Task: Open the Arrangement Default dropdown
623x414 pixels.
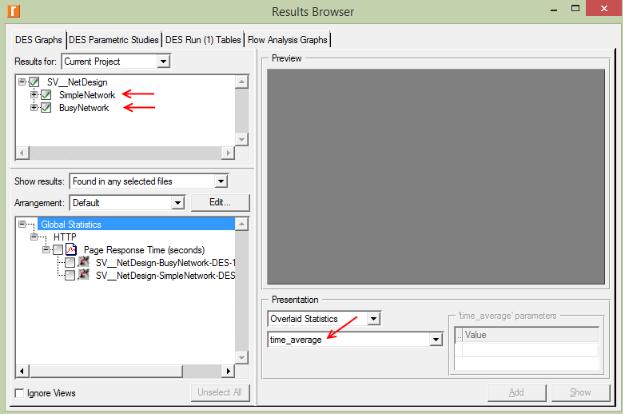Action: coord(178,203)
